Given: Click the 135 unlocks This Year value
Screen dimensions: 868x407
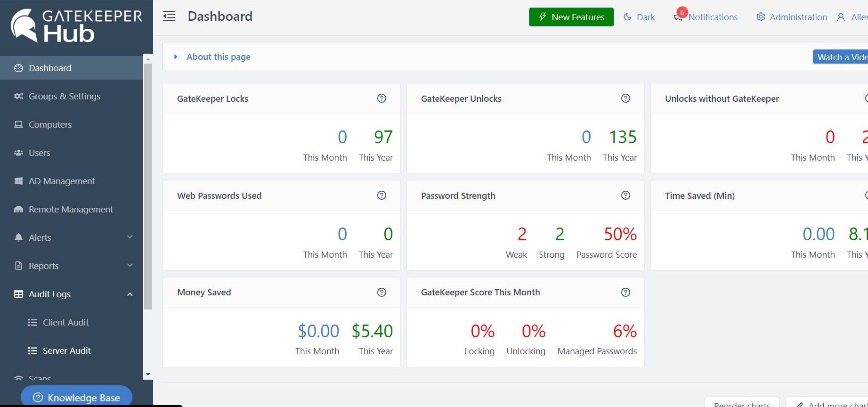Looking at the screenshot, I should coord(623,137).
